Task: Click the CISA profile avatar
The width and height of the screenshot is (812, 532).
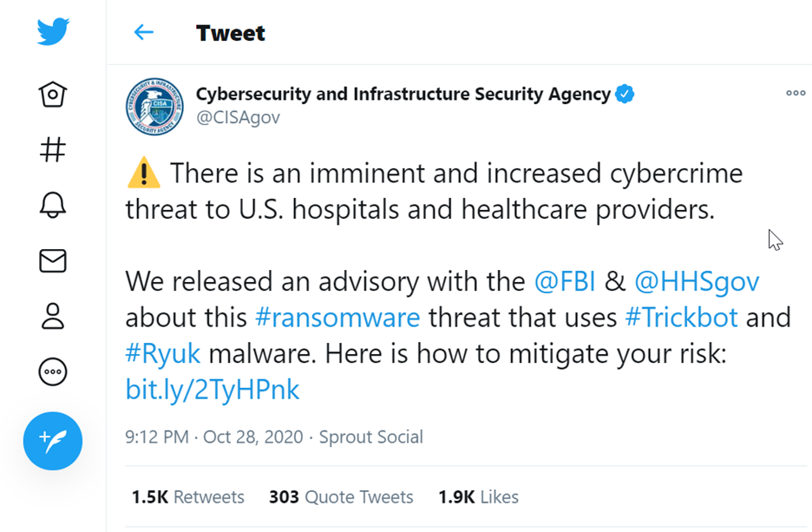Action: pos(154,107)
